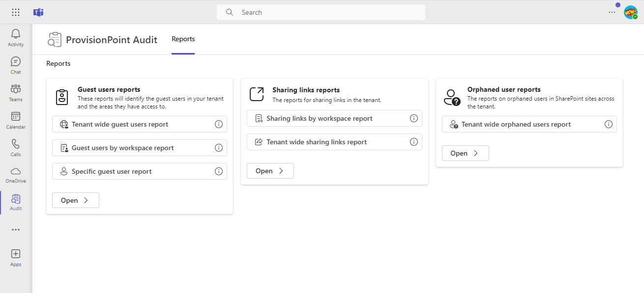
Task: Open OneDrive cloud icon in sidebar
Action: point(16,175)
